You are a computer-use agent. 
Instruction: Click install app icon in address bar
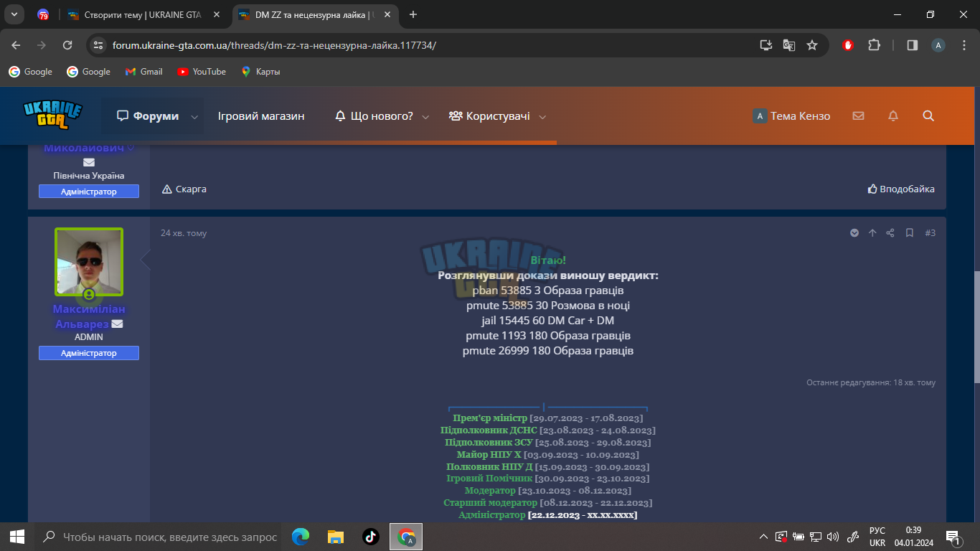pyautogui.click(x=766, y=44)
